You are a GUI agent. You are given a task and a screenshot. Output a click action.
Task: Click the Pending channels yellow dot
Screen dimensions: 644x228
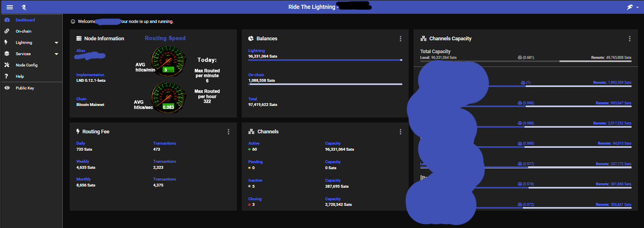pos(249,168)
